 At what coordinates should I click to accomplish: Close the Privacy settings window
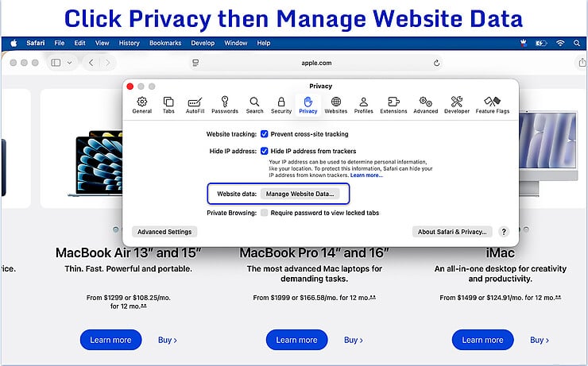point(130,87)
